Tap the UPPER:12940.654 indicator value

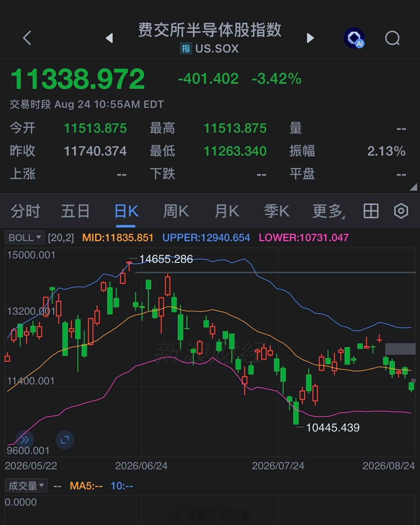206,238
